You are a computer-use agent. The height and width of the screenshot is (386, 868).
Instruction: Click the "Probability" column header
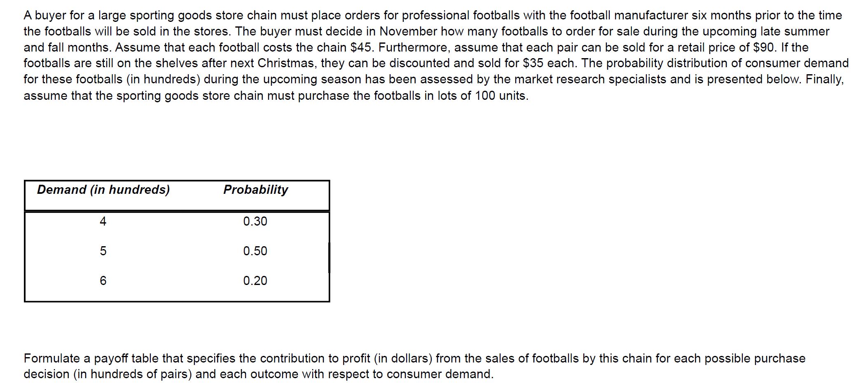[x=255, y=190]
